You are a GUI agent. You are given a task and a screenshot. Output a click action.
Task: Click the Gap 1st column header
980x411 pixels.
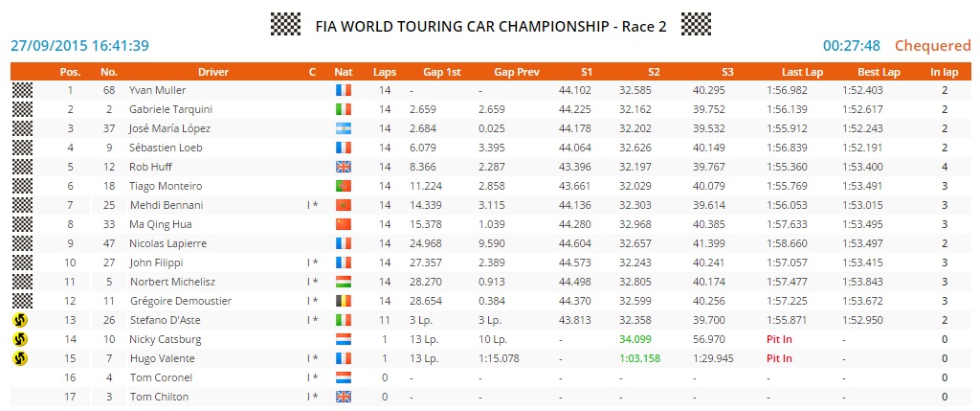tap(441, 72)
